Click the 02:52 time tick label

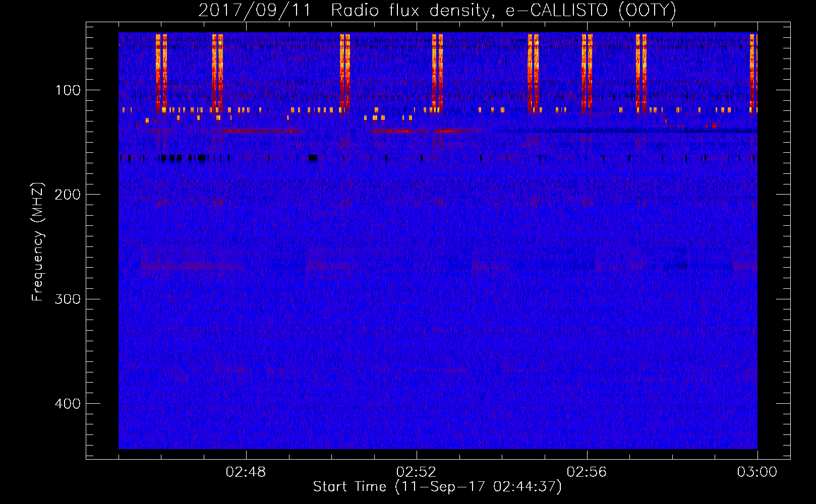pyautogui.click(x=417, y=472)
